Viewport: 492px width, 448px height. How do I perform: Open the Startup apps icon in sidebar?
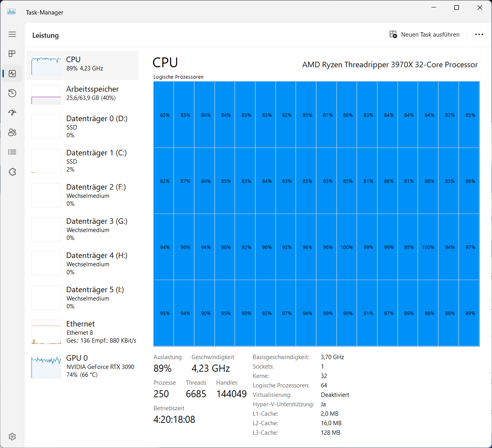click(x=12, y=112)
